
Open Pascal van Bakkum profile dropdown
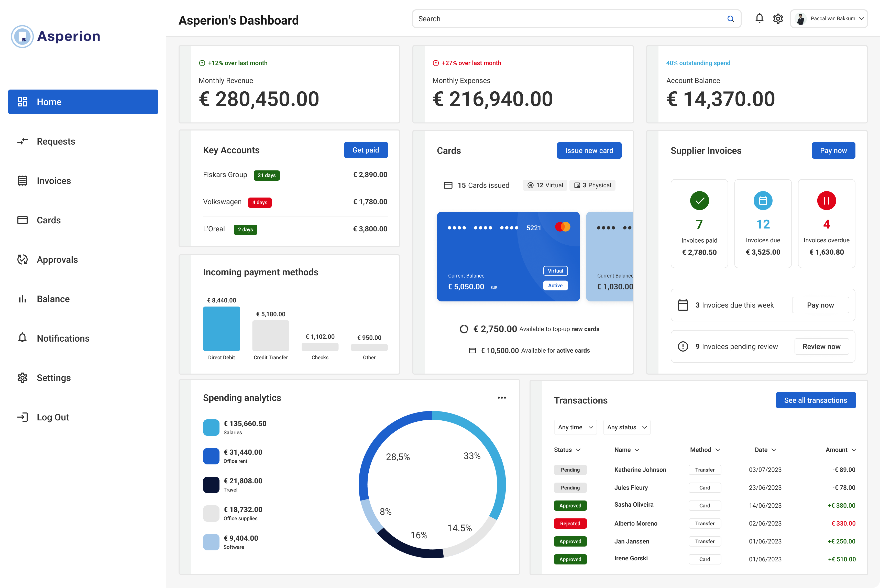coord(829,18)
